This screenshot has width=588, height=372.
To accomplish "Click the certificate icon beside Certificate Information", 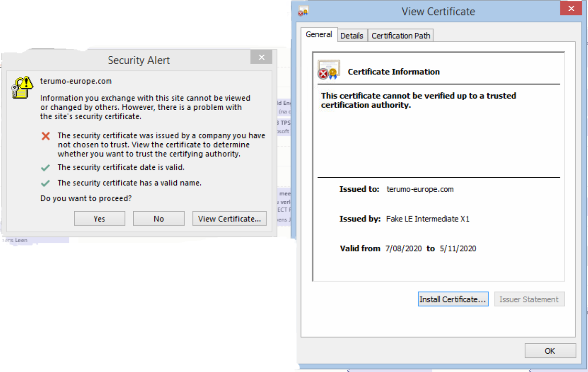I will point(328,70).
